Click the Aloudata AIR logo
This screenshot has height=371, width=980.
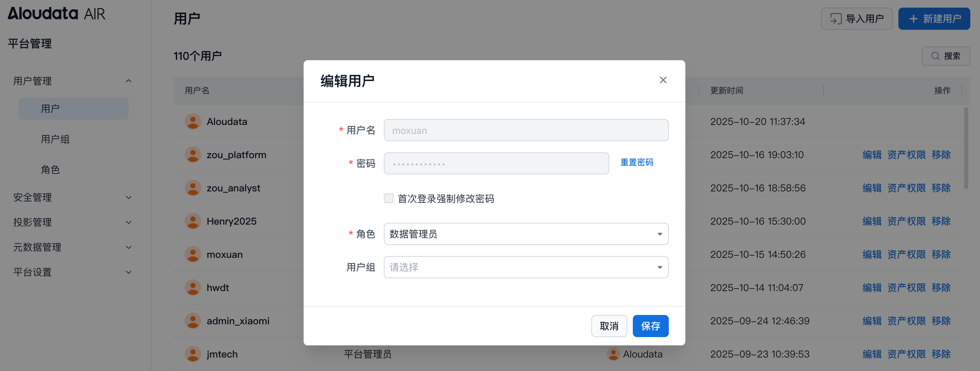(56, 14)
